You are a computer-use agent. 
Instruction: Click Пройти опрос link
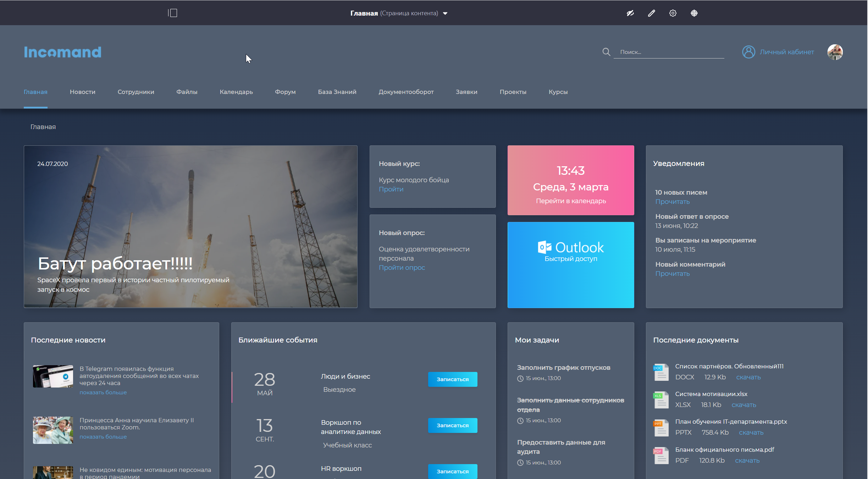pyautogui.click(x=402, y=268)
